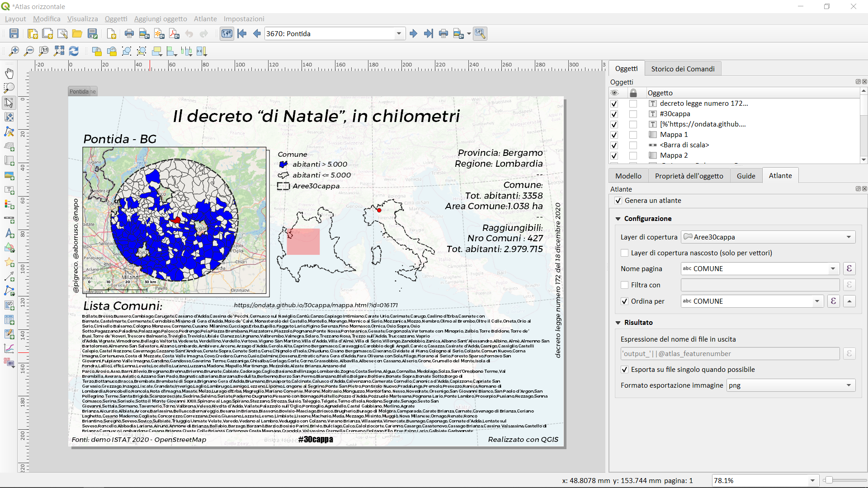Select the #30cappa item in list

[675, 114]
